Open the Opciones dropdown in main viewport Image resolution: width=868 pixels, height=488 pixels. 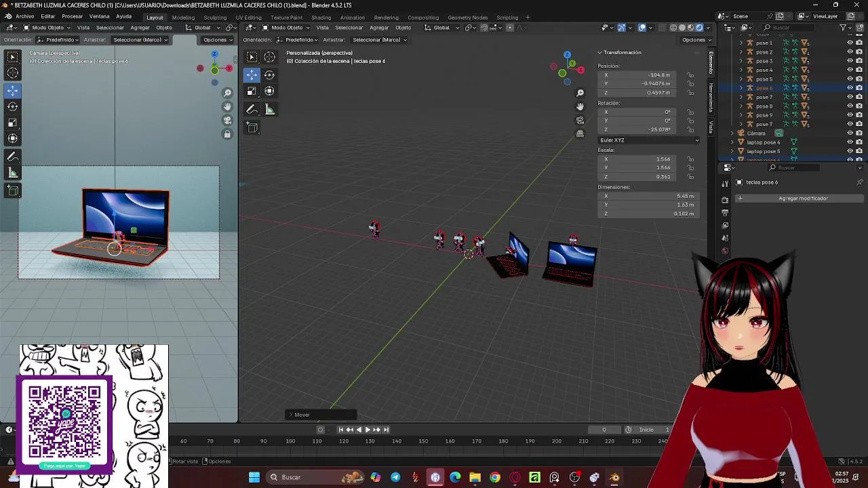[696, 40]
